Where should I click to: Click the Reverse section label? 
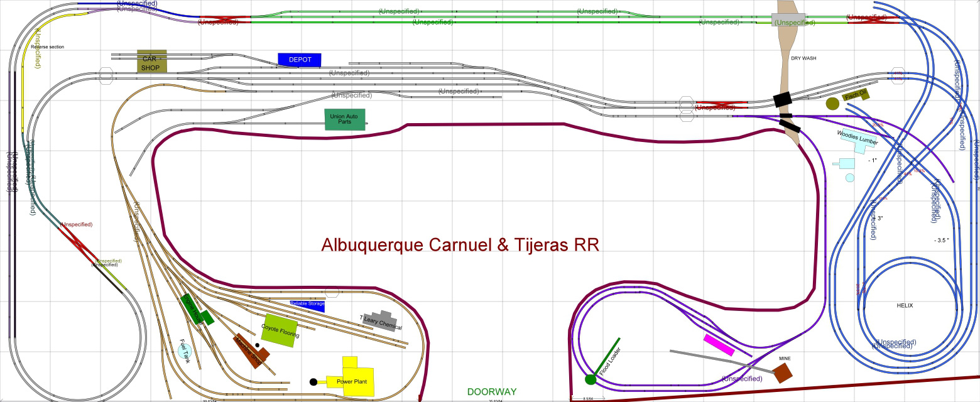click(47, 47)
